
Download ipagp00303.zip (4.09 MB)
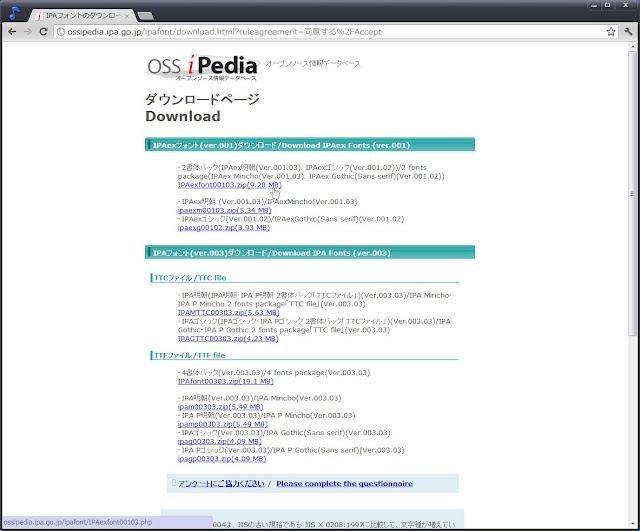pyautogui.click(x=222, y=459)
